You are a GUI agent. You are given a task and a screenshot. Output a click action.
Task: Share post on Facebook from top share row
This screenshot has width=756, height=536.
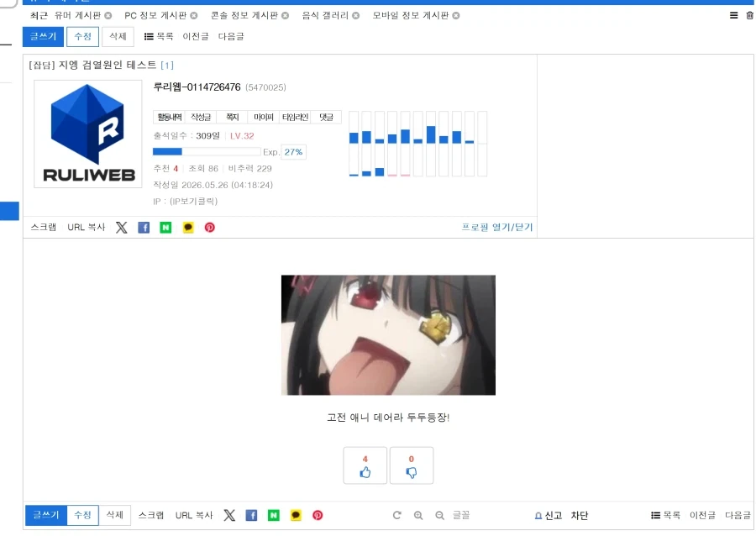click(x=144, y=228)
